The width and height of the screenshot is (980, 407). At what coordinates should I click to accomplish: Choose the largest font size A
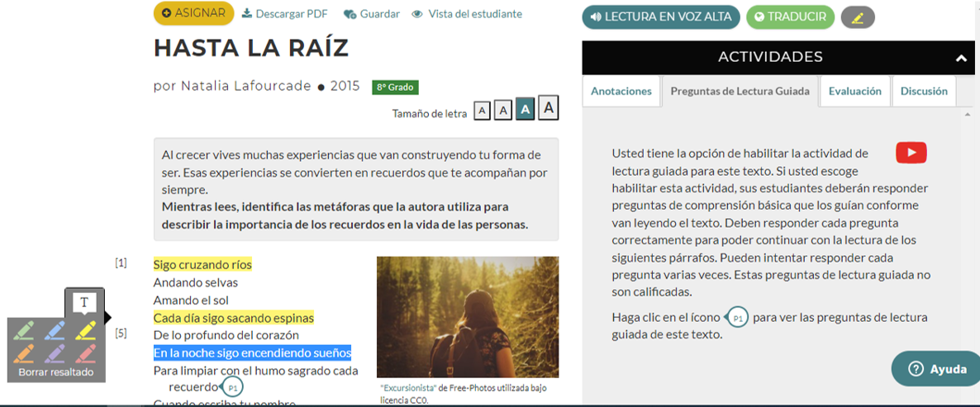tap(548, 108)
